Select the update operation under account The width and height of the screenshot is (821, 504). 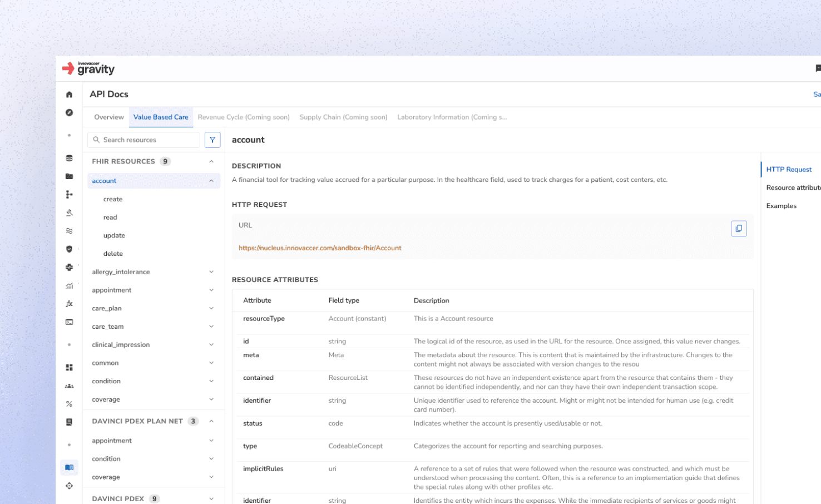tap(114, 235)
